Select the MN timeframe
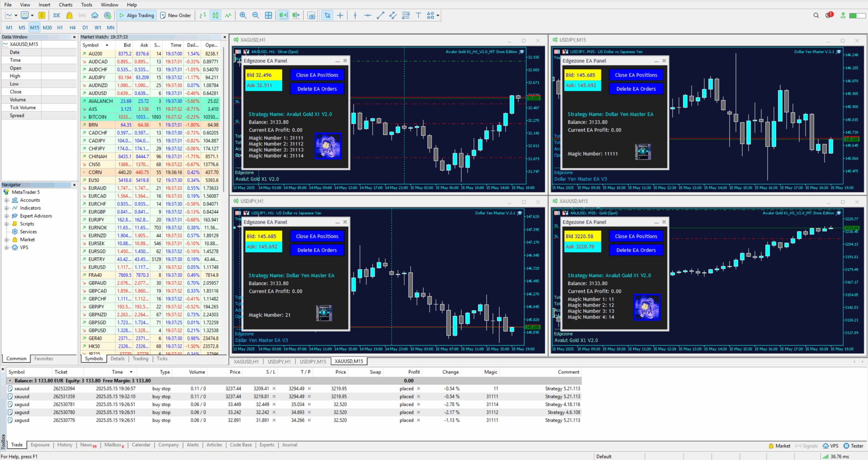868x460 pixels. [111, 28]
